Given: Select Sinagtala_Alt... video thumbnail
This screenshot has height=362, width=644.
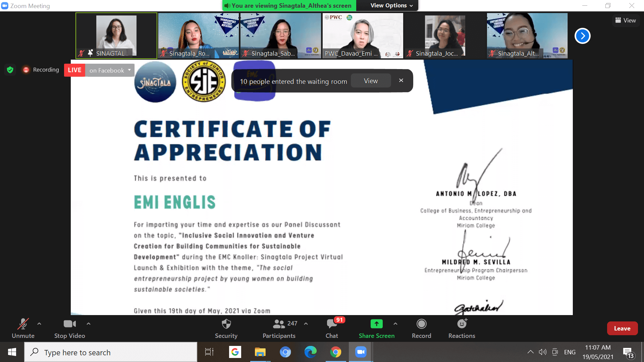Looking at the screenshot, I should pyautogui.click(x=527, y=36).
